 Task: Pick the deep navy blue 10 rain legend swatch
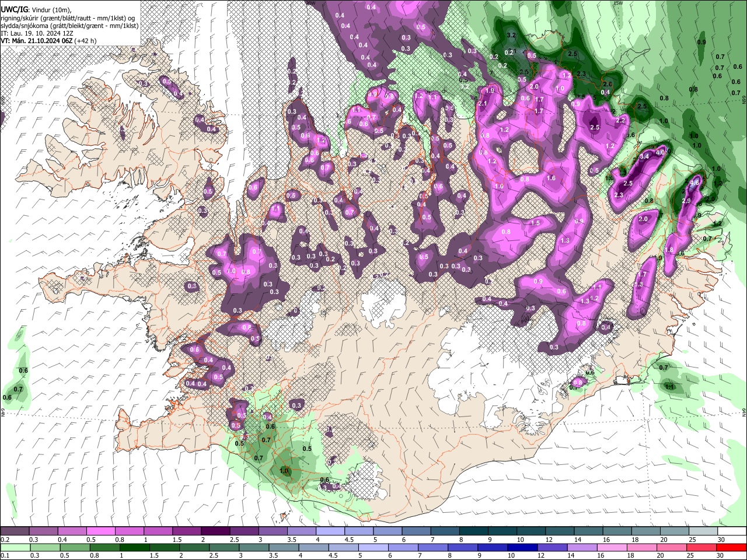tap(523, 548)
